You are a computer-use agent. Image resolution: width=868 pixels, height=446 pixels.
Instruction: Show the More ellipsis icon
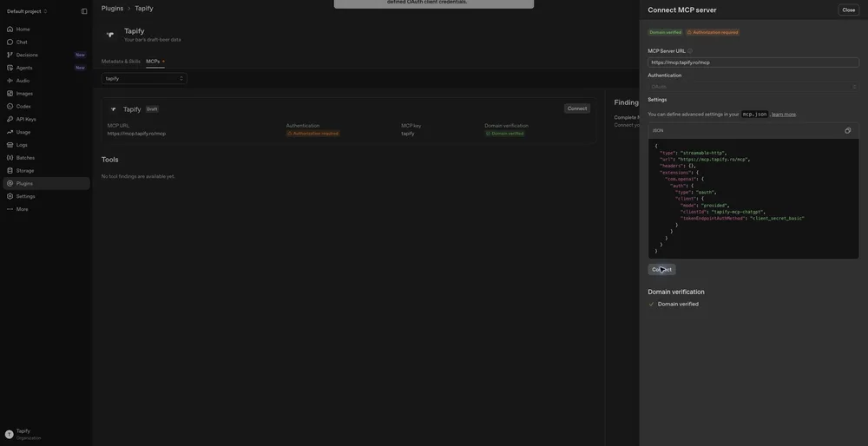tap(10, 209)
